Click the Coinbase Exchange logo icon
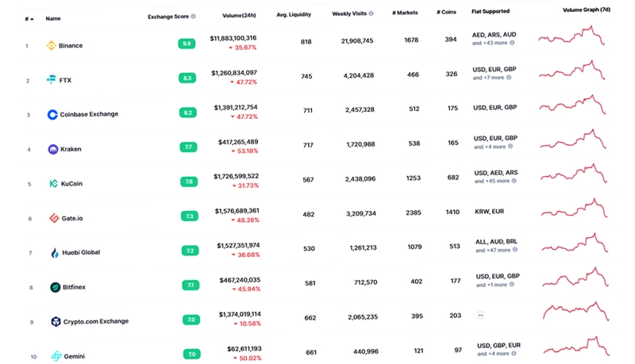 coord(52,114)
